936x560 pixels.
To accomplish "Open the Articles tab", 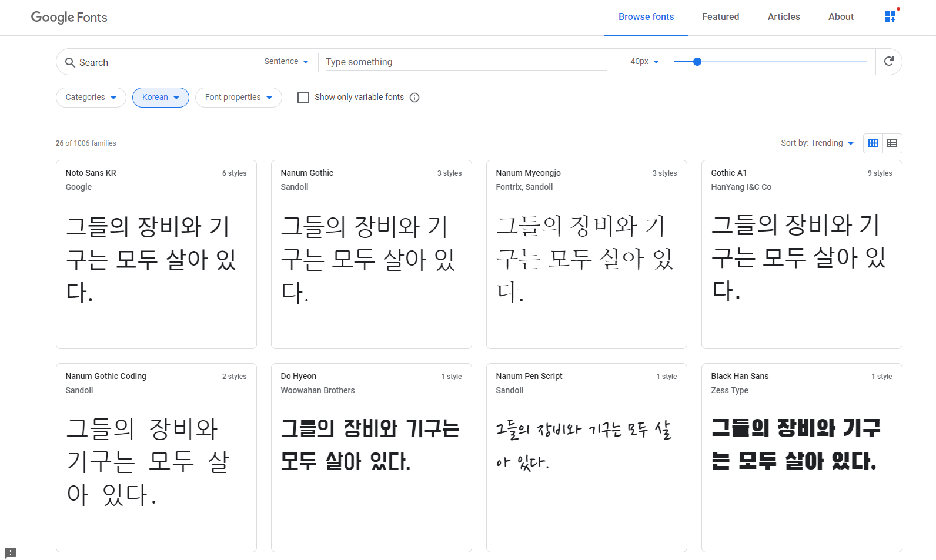I will click(x=784, y=17).
